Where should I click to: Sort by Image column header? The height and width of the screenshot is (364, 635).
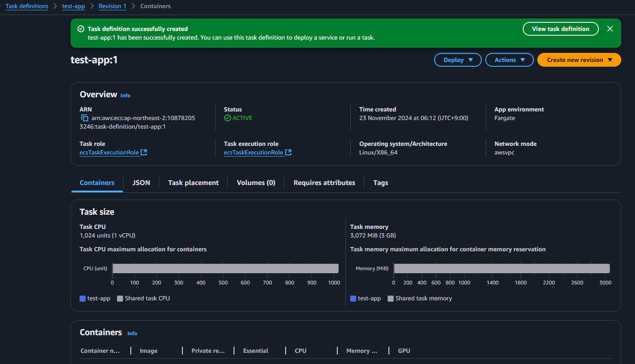(148, 351)
